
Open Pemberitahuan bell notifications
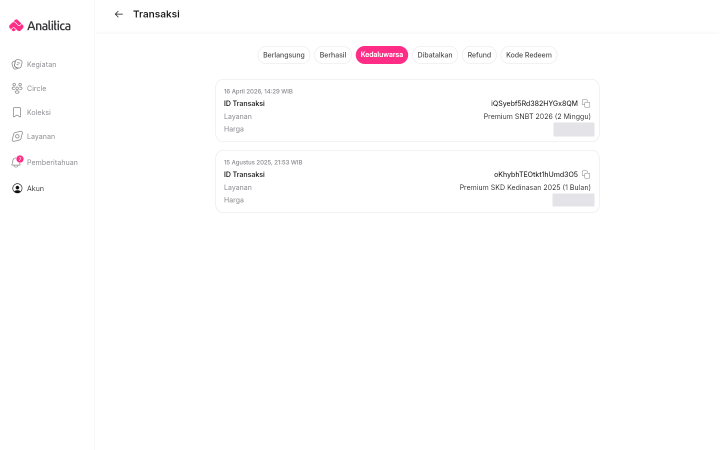[45, 162]
